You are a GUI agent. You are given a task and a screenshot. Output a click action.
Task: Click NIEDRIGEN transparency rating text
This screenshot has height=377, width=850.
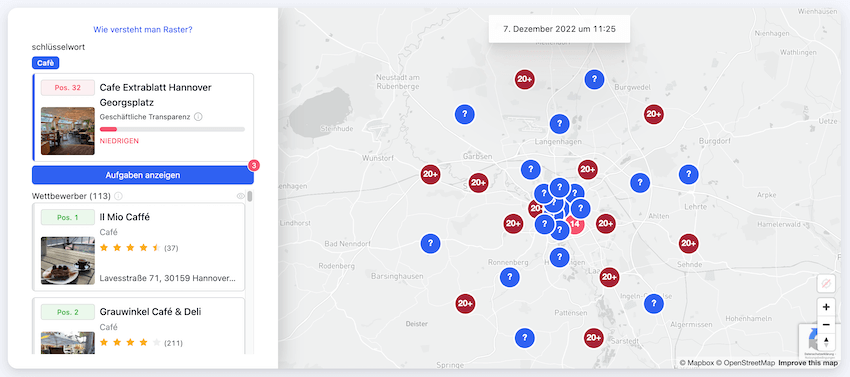click(x=119, y=141)
